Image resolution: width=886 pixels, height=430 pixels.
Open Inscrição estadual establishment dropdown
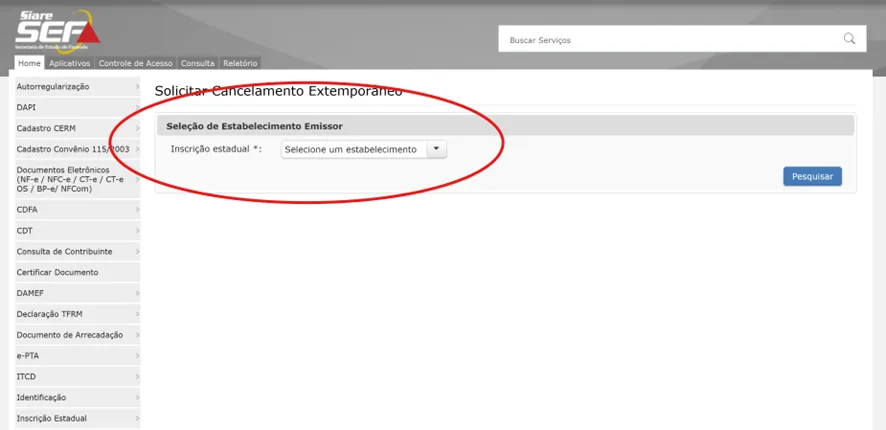[x=364, y=150]
